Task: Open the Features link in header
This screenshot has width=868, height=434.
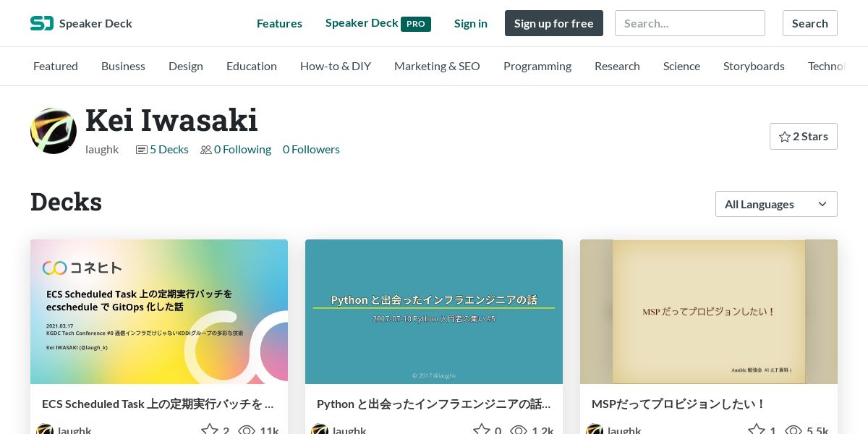Action: pos(279,23)
